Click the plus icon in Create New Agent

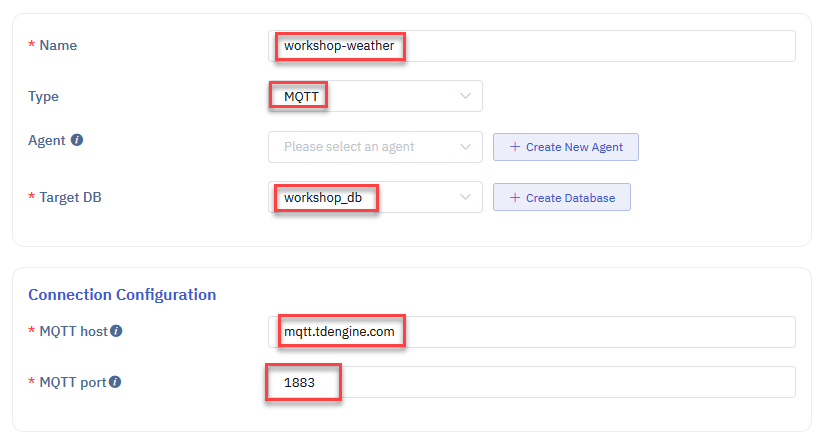[x=515, y=147]
